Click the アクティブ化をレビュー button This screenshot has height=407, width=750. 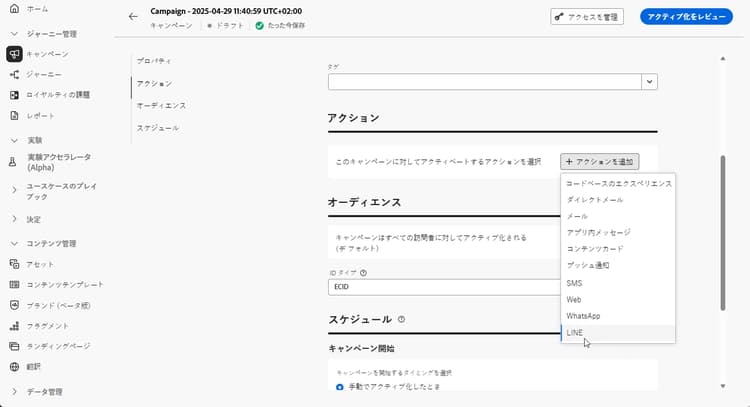click(x=684, y=17)
